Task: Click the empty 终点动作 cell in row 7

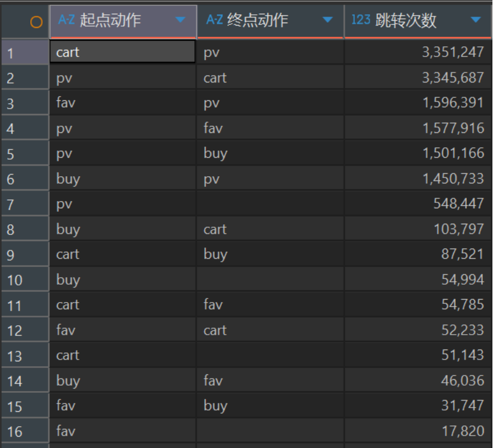Action: pyautogui.click(x=270, y=204)
